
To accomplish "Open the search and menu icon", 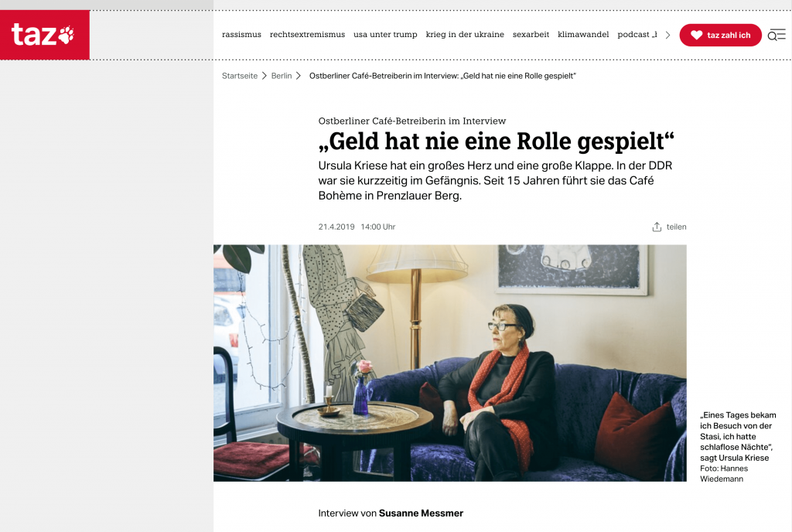I will click(777, 35).
